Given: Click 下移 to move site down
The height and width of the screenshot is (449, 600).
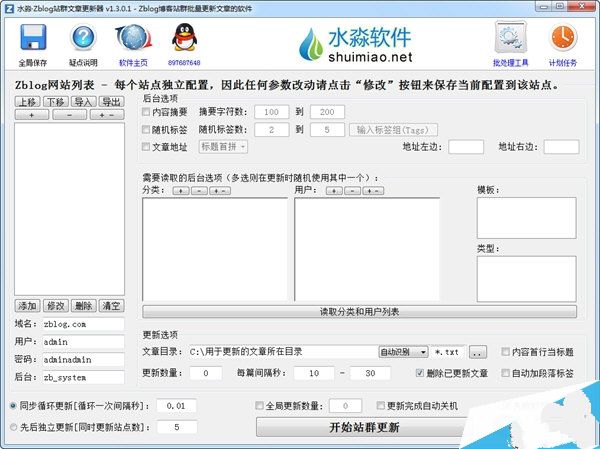Looking at the screenshot, I should 55,102.
